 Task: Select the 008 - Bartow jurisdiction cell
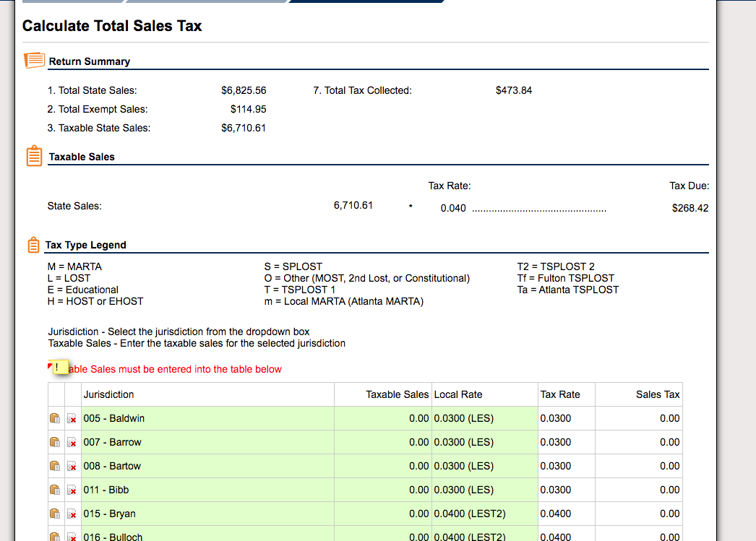(x=208, y=466)
